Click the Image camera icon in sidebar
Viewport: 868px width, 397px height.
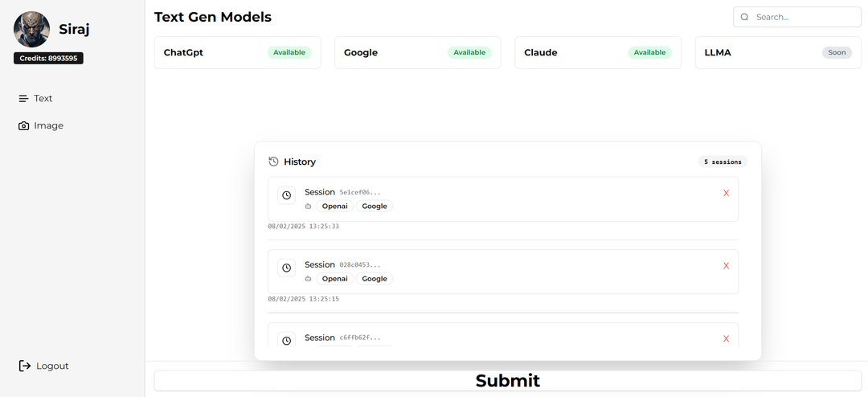point(23,125)
